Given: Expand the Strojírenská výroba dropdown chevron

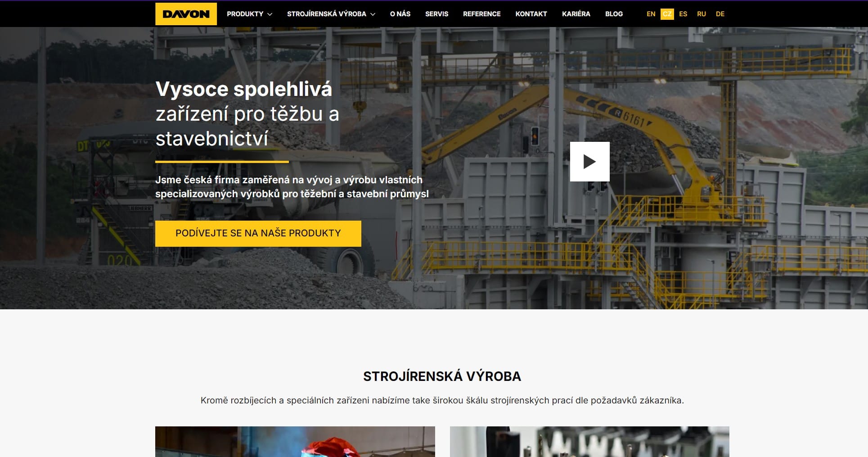Looking at the screenshot, I should tap(373, 14).
